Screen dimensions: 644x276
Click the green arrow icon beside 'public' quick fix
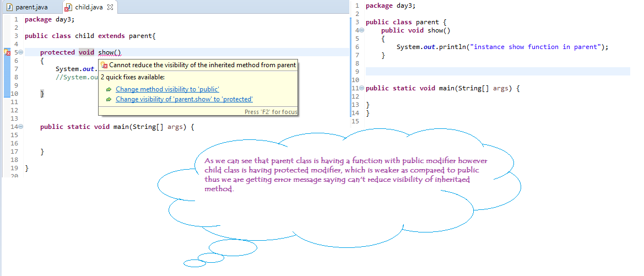tap(109, 90)
